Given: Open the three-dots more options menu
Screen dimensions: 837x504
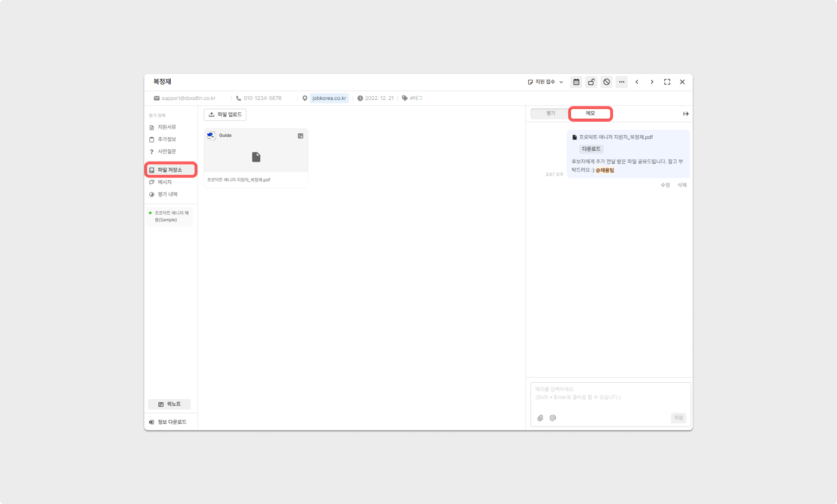Looking at the screenshot, I should [622, 82].
